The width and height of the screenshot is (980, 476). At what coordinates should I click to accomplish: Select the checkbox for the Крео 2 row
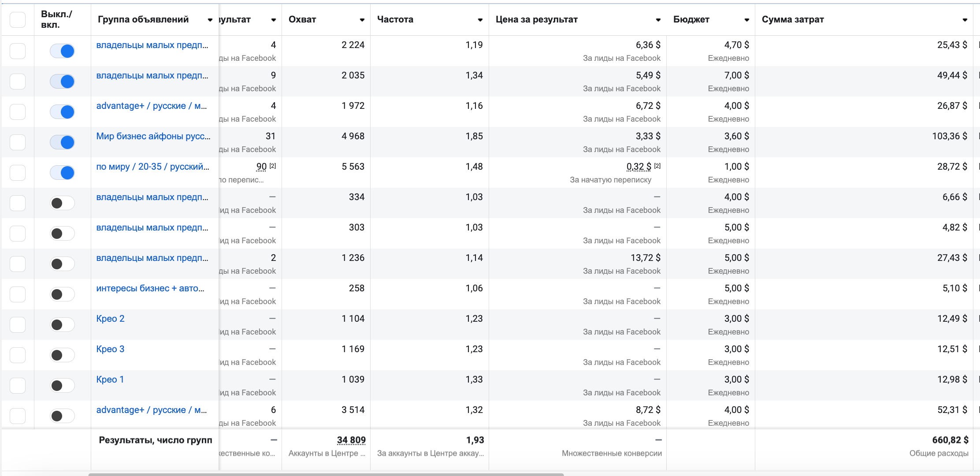pos(18,325)
